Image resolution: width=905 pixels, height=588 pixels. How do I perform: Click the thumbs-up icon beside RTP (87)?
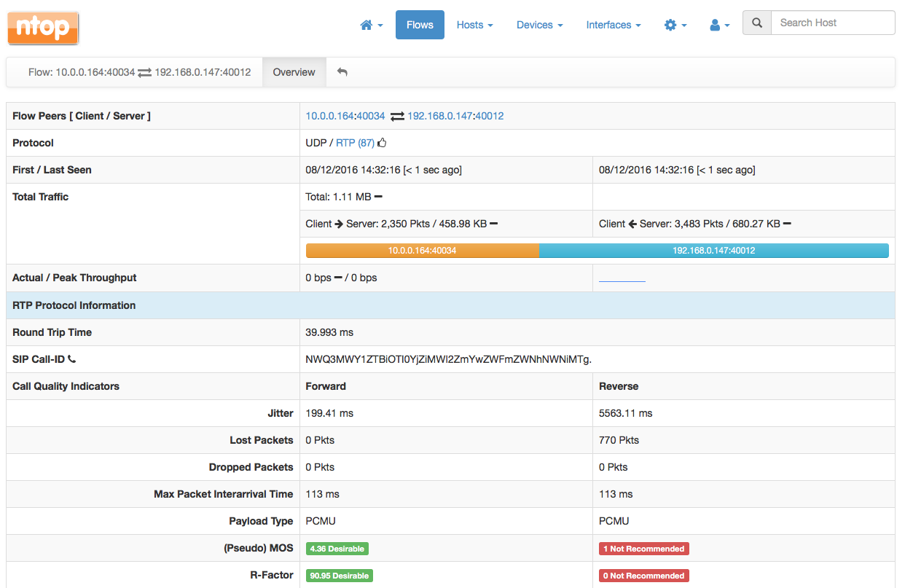(382, 143)
